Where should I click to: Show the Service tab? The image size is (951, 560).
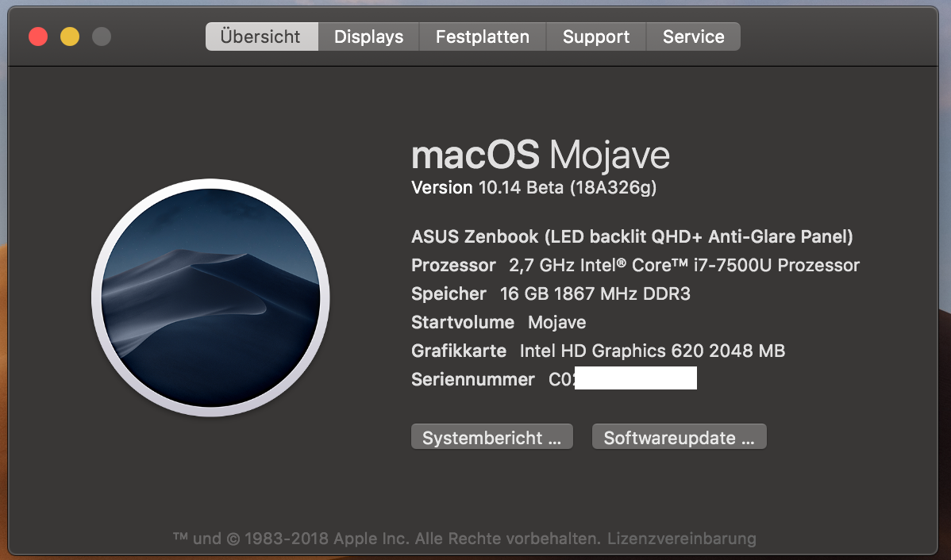click(693, 36)
